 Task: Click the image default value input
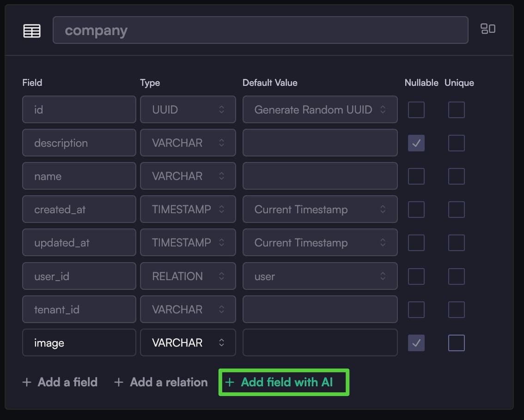click(x=320, y=343)
